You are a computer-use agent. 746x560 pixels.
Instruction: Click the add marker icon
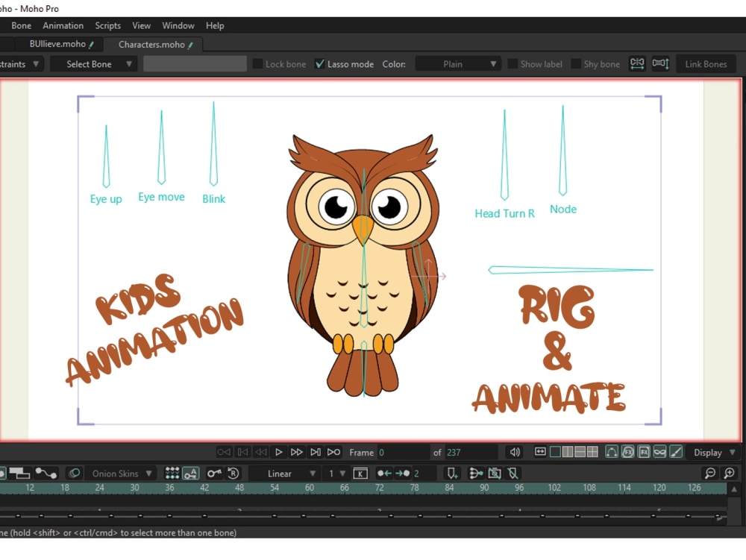452,474
